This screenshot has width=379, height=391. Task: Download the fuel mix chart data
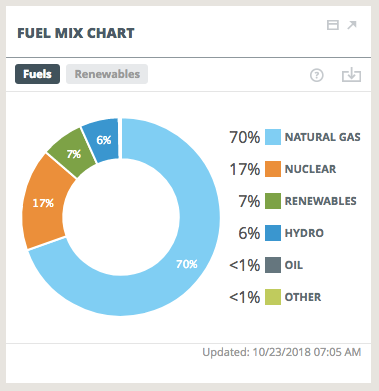pos(351,75)
